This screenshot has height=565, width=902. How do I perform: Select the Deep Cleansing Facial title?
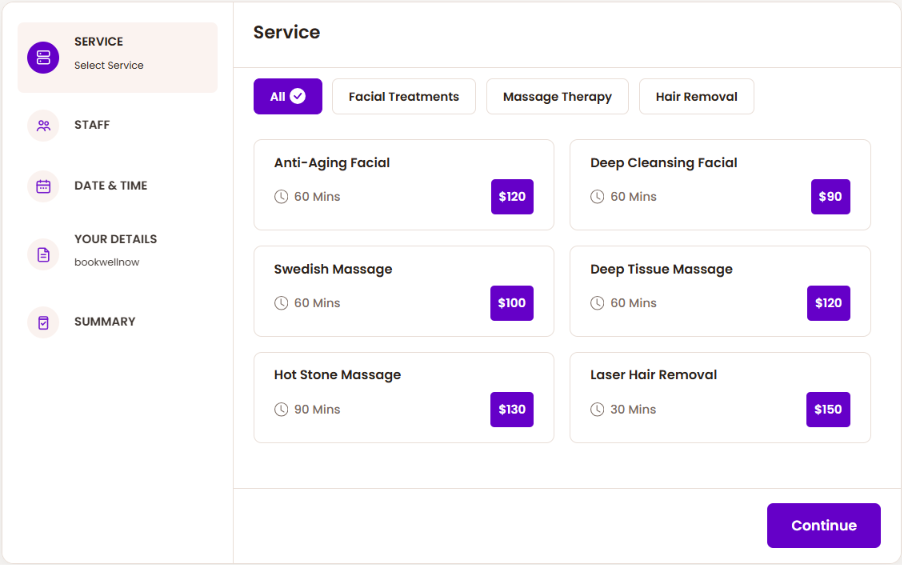point(664,163)
